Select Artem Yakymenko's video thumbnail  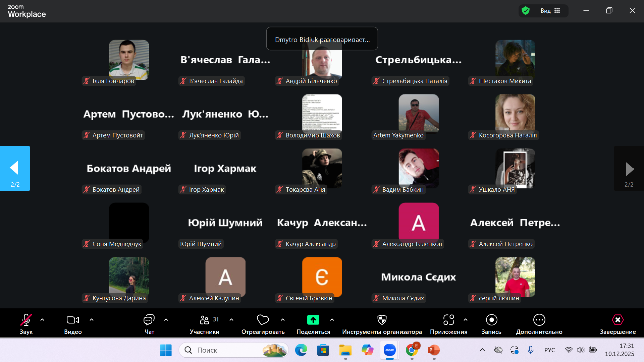click(418, 113)
